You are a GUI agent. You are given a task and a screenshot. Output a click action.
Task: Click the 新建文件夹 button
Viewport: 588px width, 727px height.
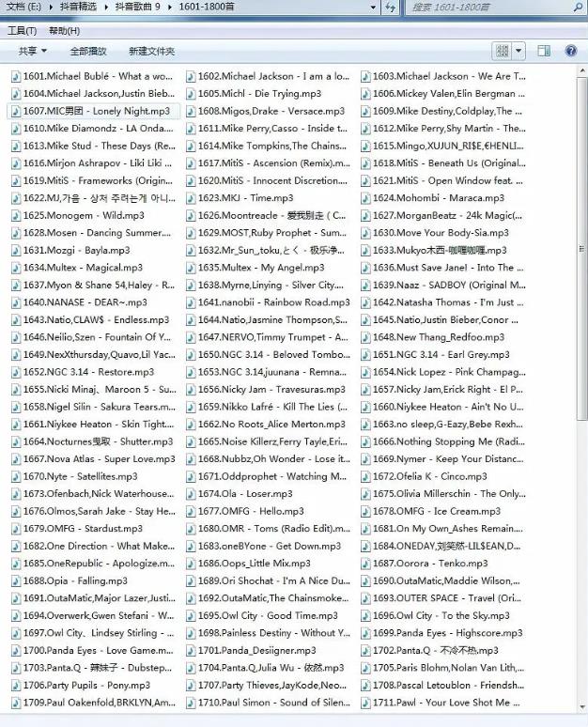(x=151, y=52)
